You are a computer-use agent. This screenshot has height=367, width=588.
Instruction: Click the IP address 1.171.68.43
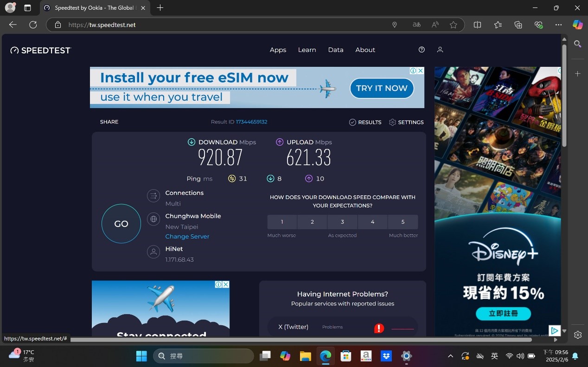[179, 260]
